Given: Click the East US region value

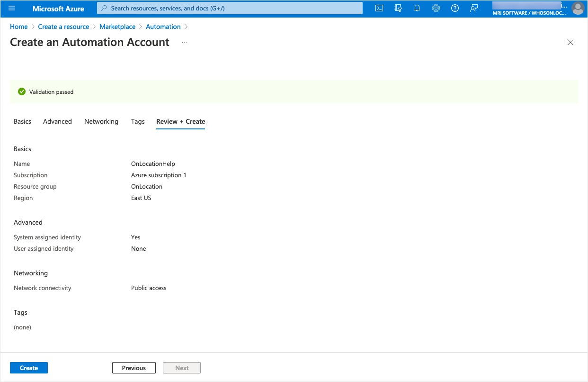Looking at the screenshot, I should 141,198.
